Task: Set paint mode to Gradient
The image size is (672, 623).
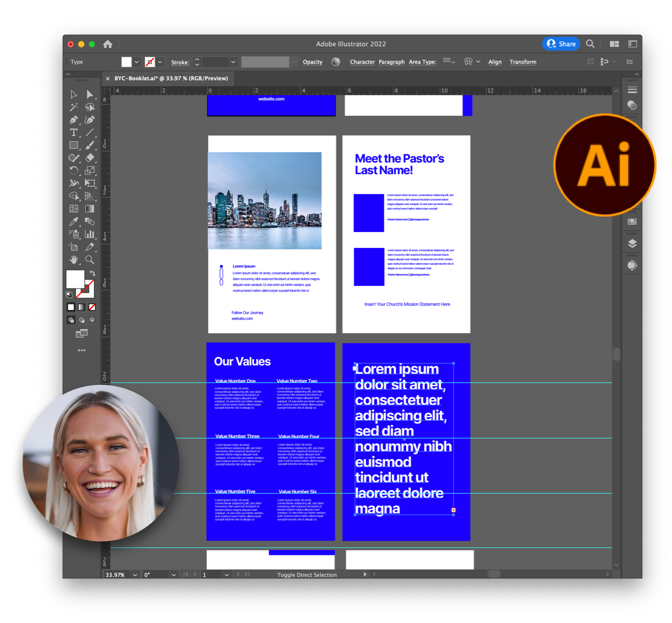Action: click(82, 307)
